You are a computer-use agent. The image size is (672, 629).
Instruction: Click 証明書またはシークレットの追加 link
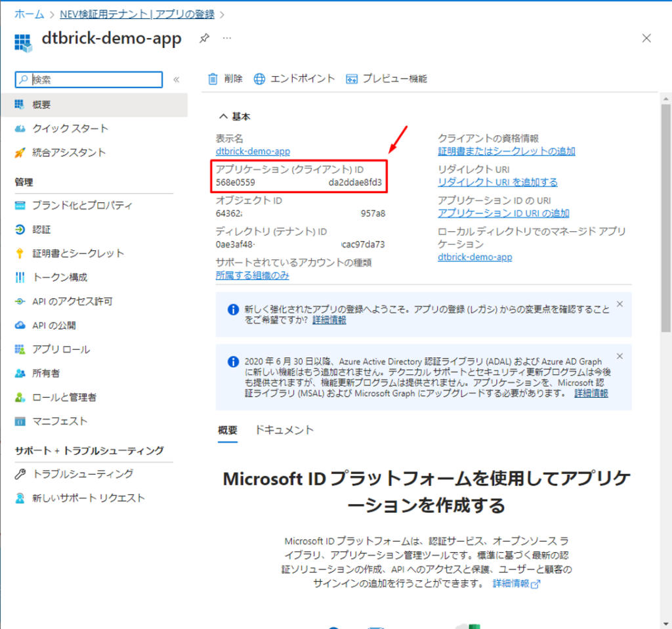coord(506,151)
